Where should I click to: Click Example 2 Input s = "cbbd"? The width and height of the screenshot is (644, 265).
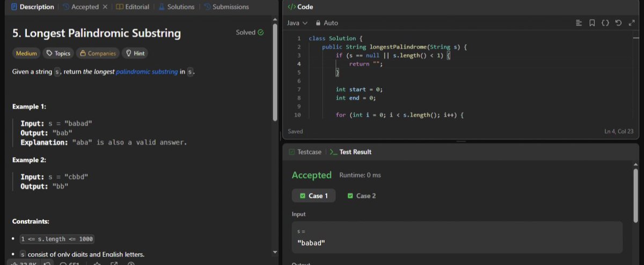54,177
